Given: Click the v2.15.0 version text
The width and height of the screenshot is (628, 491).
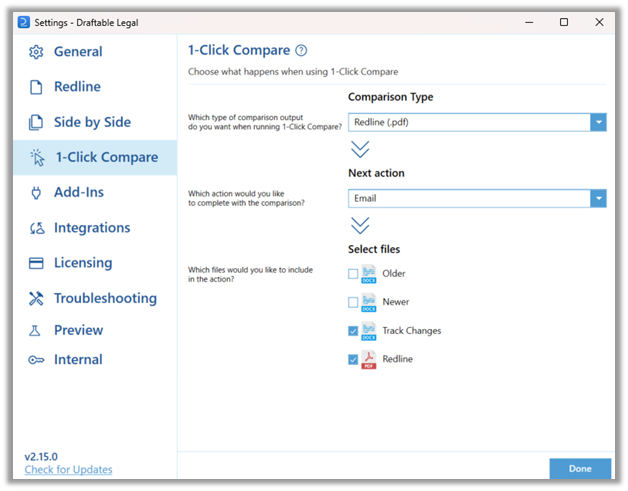Looking at the screenshot, I should (41, 457).
